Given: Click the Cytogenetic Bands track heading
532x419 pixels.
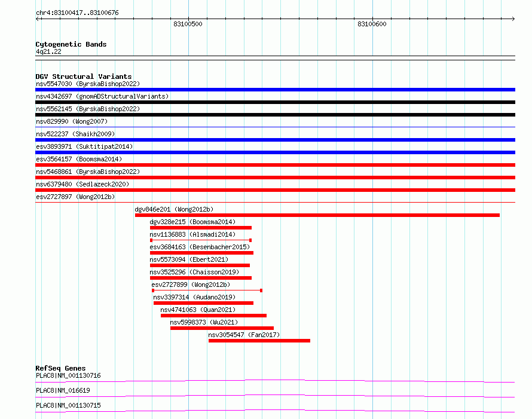Looking at the screenshot, I should tap(71, 44).
